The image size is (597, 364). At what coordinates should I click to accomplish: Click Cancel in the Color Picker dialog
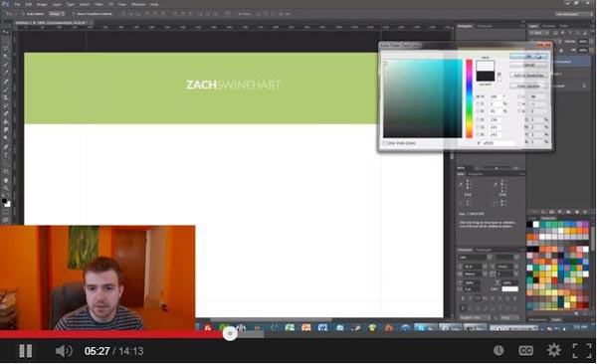pyautogui.click(x=528, y=65)
